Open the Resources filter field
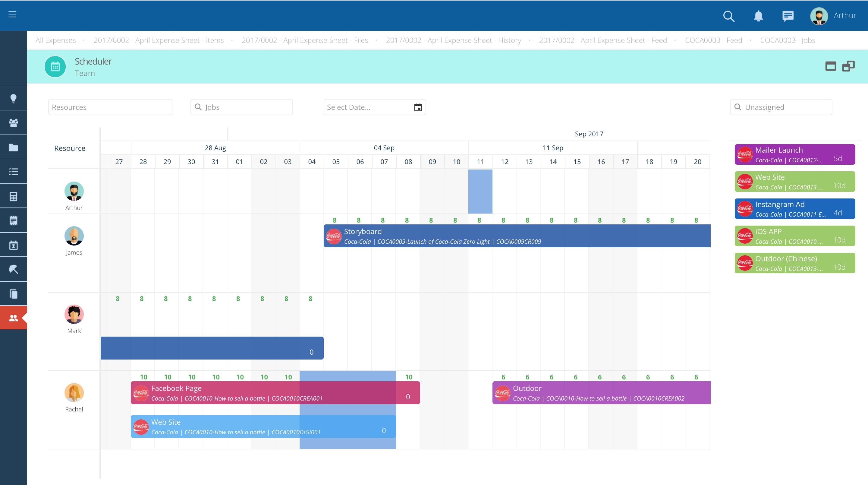This screenshot has width=868, height=485. pyautogui.click(x=110, y=107)
